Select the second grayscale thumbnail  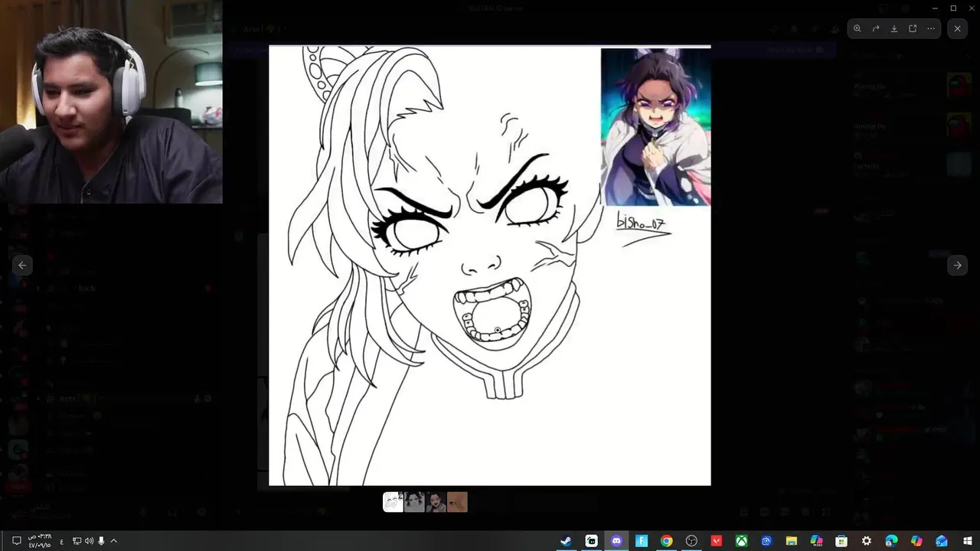pyautogui.click(x=414, y=502)
